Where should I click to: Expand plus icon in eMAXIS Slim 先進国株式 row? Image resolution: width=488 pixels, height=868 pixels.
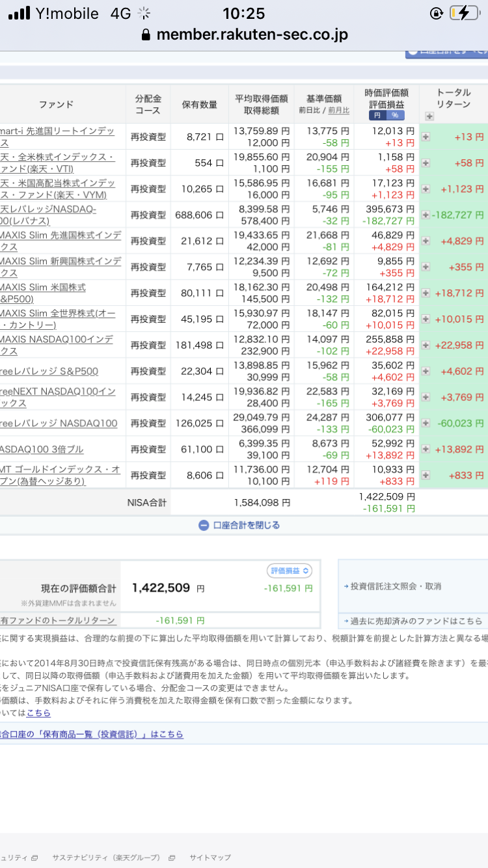[426, 241]
